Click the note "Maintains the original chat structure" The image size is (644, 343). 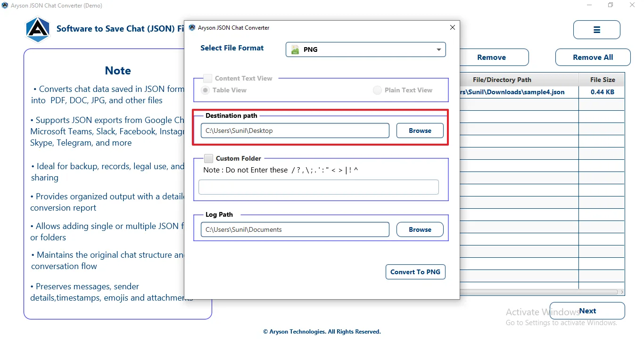[x=107, y=261]
